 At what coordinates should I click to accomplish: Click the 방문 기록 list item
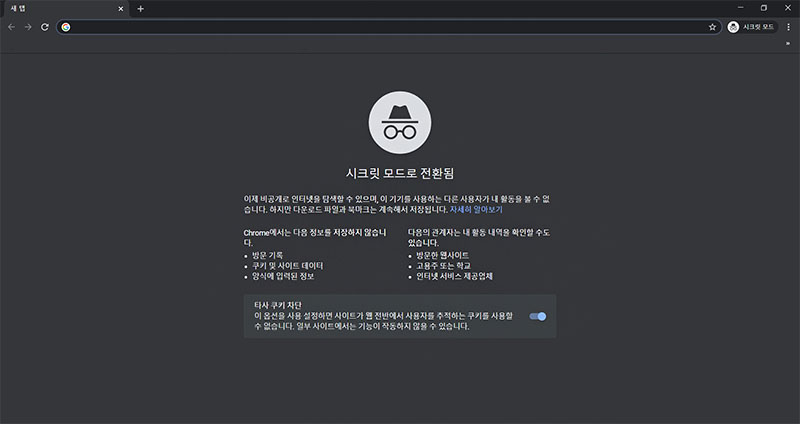tap(267, 255)
